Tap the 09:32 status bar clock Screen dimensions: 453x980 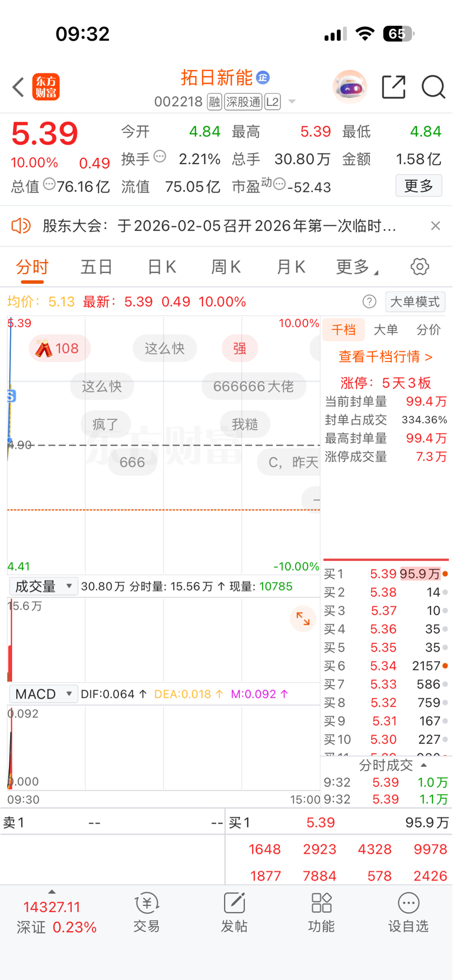coord(82,34)
